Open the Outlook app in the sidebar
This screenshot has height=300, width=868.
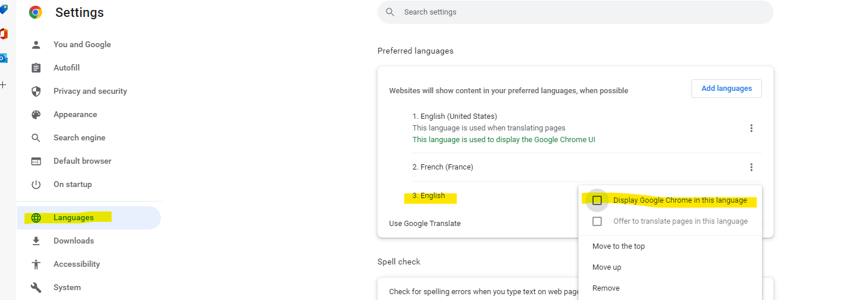point(3,58)
